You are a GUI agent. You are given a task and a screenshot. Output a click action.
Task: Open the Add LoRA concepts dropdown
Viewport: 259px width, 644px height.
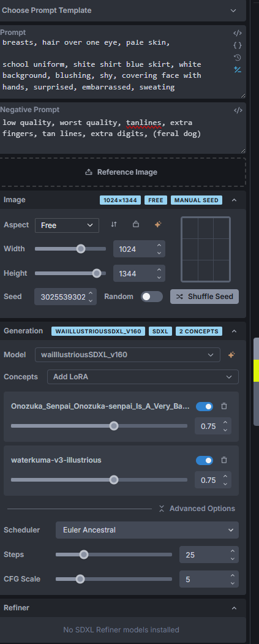point(143,377)
